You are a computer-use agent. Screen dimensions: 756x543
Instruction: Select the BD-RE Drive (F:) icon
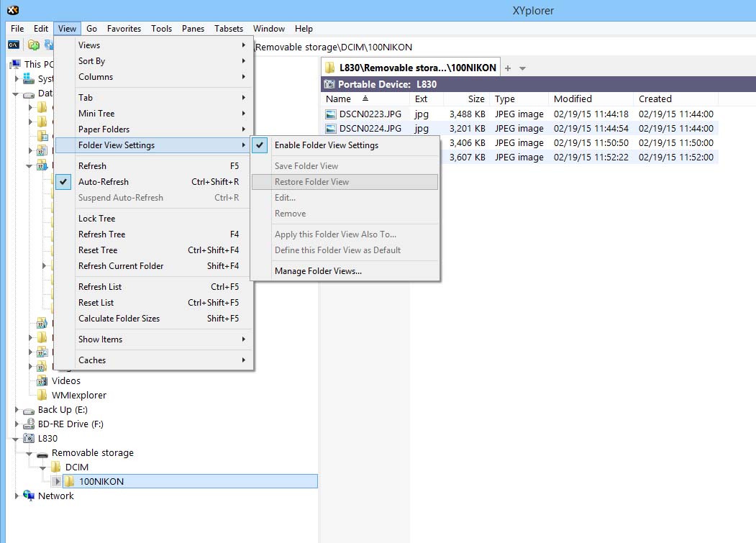coord(29,424)
